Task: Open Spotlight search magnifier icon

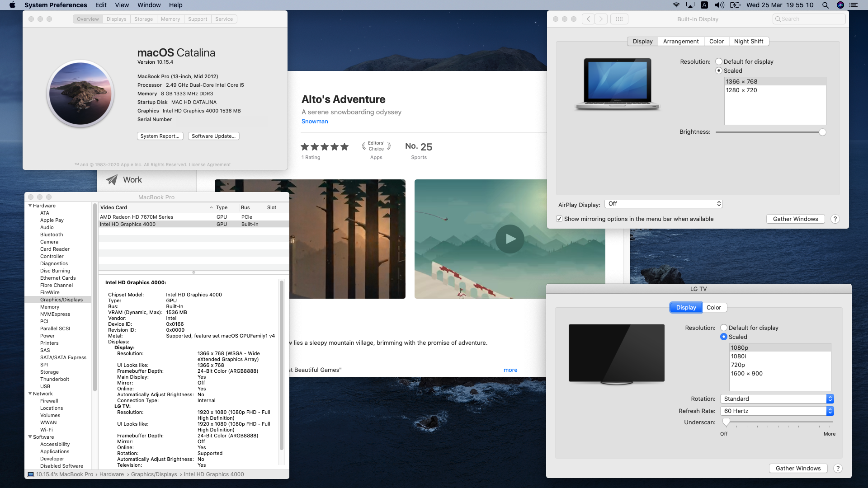Action: pyautogui.click(x=826, y=5)
